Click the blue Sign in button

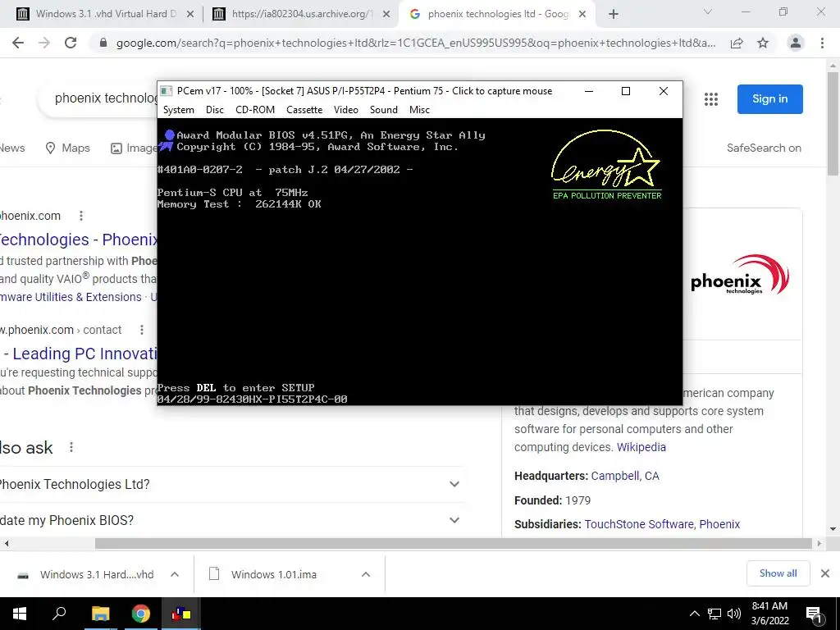[769, 99]
